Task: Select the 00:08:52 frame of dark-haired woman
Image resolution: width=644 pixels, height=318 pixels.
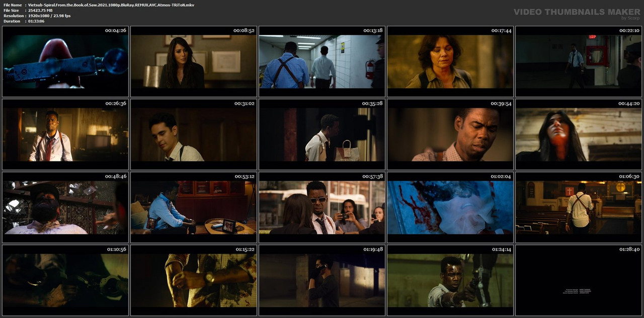Action: pos(194,61)
